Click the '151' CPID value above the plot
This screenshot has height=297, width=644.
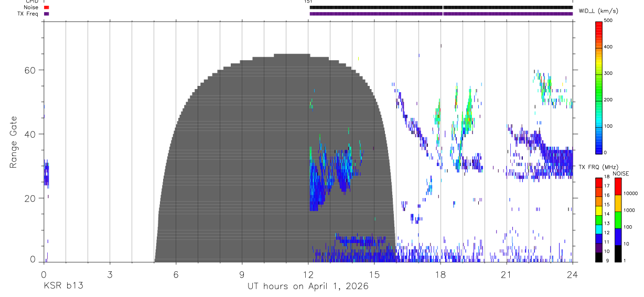coord(308,2)
